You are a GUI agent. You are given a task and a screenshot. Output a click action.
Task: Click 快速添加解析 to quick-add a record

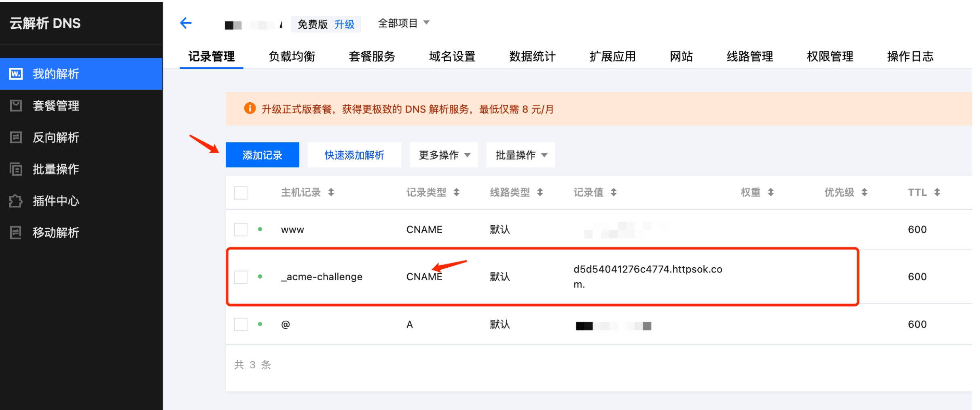353,154
